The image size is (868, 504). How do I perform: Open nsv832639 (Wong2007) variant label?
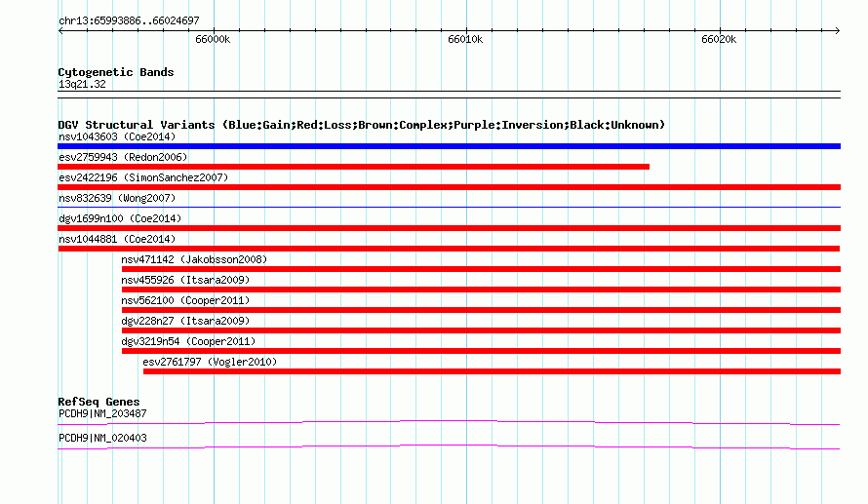pos(117,198)
